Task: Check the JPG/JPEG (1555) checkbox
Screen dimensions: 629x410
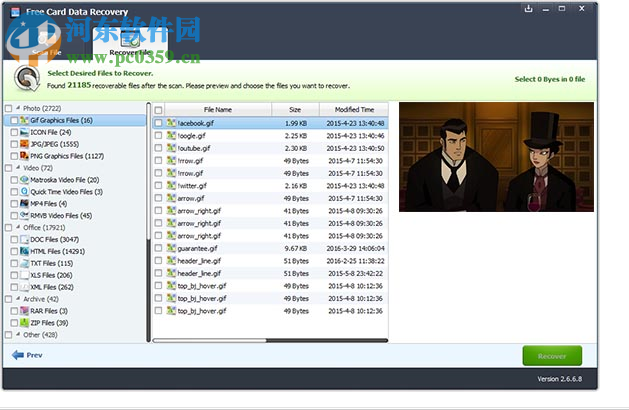Action: pos(14,144)
